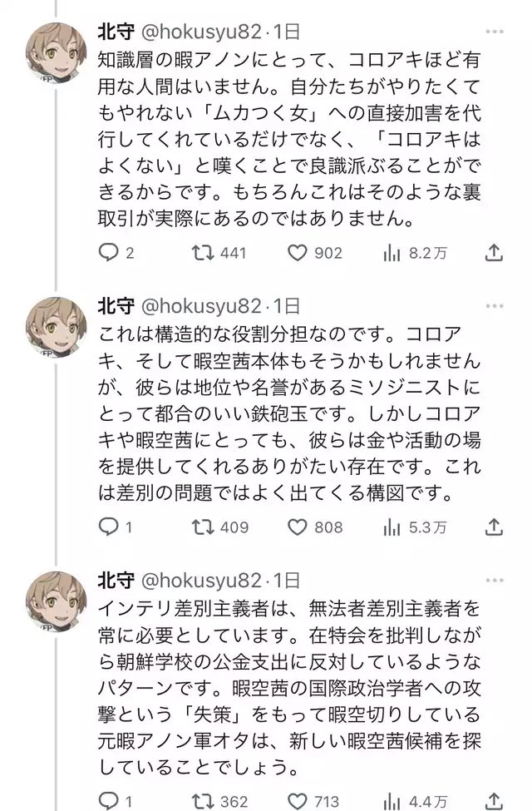
Task: Open more options menu on second tweet
Action: click(495, 306)
